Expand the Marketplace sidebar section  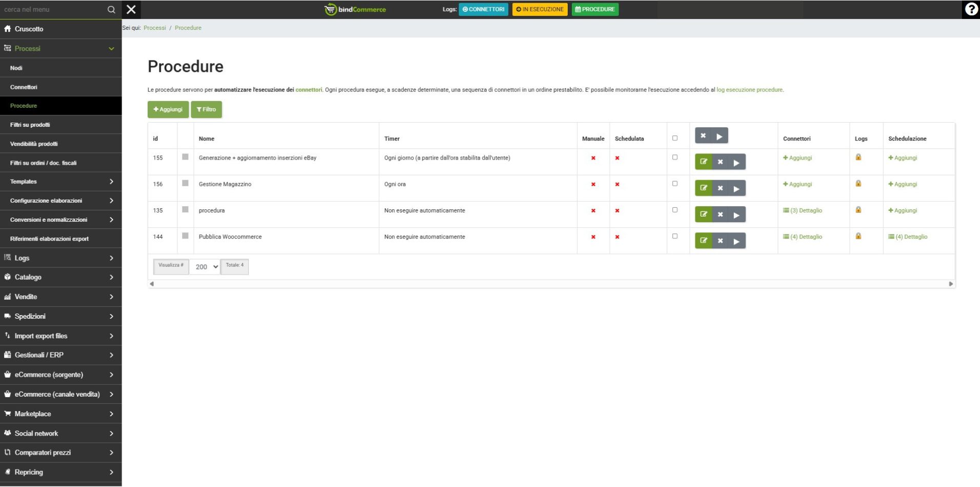click(x=61, y=414)
